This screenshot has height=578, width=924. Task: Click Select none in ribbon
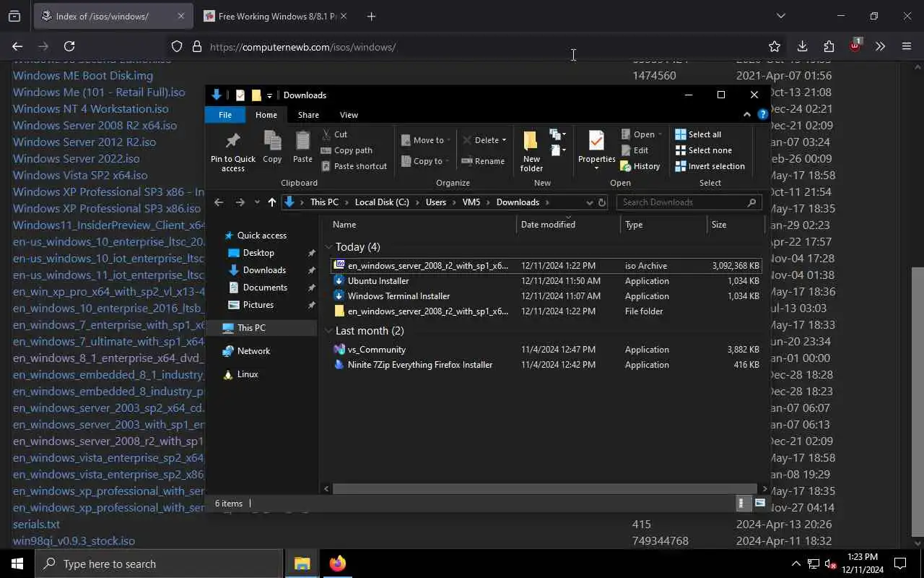pos(703,150)
